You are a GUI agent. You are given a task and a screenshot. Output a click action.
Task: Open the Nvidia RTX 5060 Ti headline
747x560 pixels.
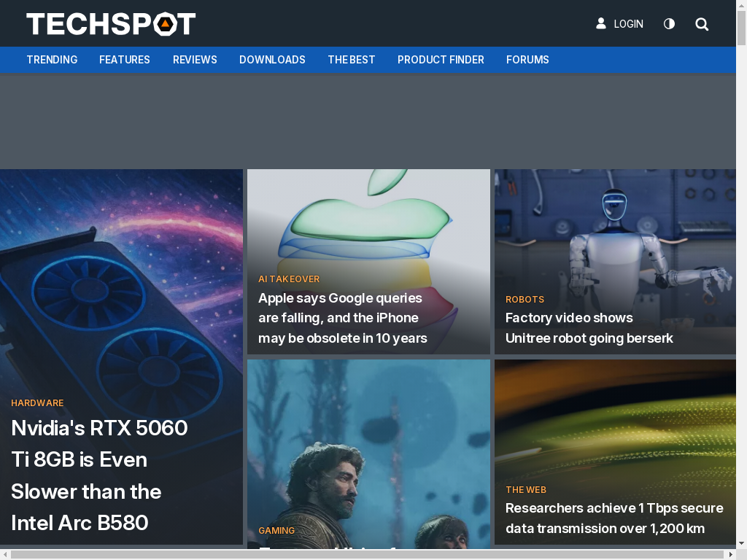click(x=99, y=475)
